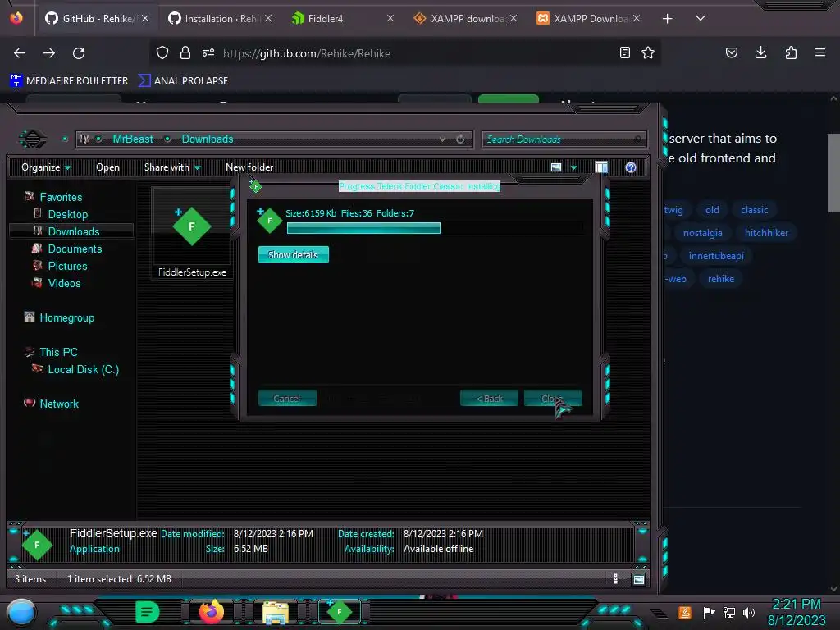Open the nostalgia topic tag on GitHub
The image size is (840, 630).
702,233
